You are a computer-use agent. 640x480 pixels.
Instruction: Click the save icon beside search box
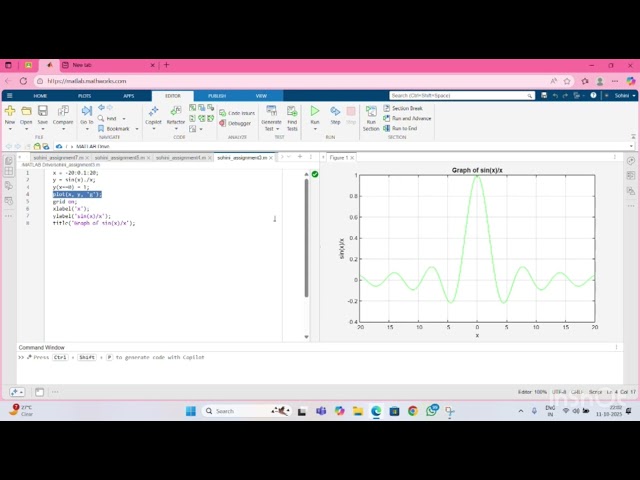[x=544, y=95]
